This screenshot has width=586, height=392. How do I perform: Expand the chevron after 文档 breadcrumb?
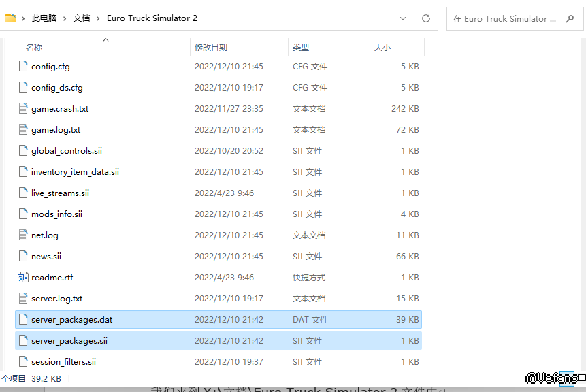tap(98, 18)
